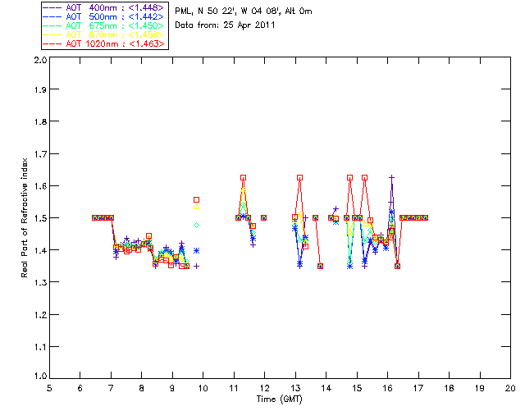Click the time-axis tick label 19
The height and width of the screenshot is (420, 525).
point(480,388)
